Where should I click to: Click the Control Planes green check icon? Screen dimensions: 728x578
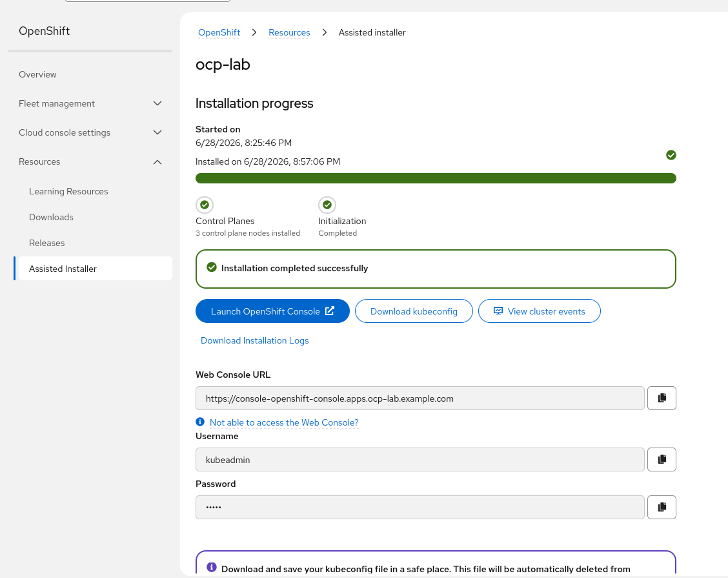(205, 205)
